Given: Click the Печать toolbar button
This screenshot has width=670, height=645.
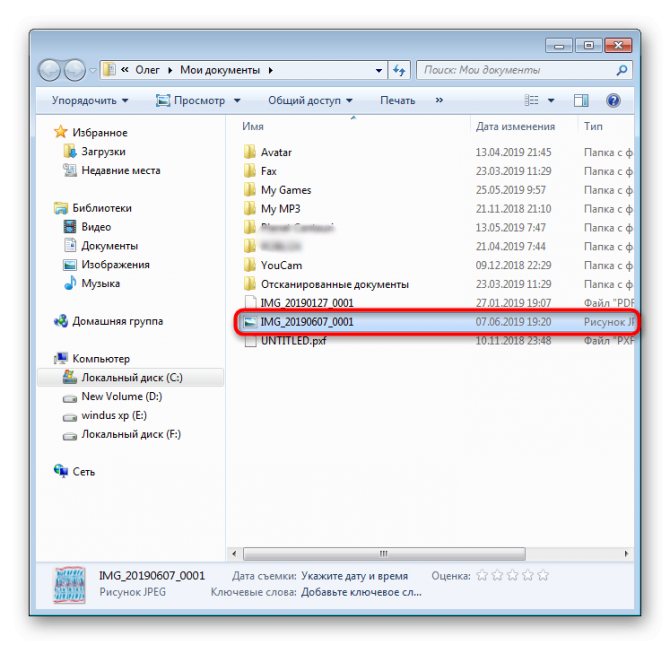Looking at the screenshot, I should 397,101.
